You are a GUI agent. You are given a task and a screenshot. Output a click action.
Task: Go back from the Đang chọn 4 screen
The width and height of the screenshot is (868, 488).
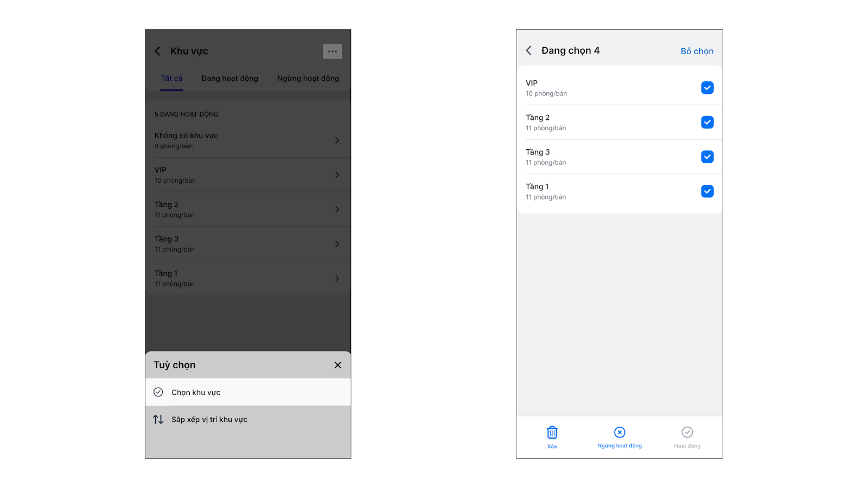pos(529,50)
